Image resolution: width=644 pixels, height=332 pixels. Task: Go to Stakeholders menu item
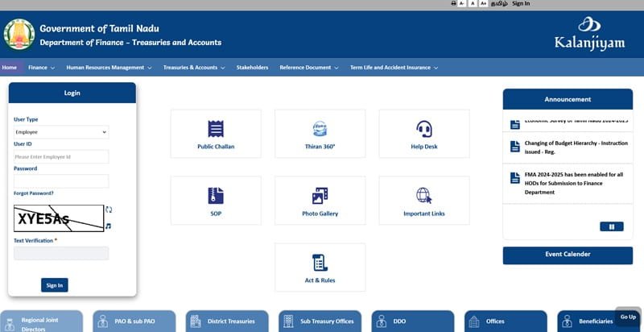[252, 68]
